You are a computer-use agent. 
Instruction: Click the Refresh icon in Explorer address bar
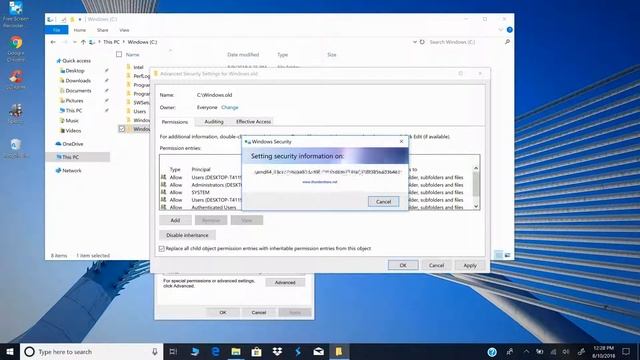tap(422, 42)
